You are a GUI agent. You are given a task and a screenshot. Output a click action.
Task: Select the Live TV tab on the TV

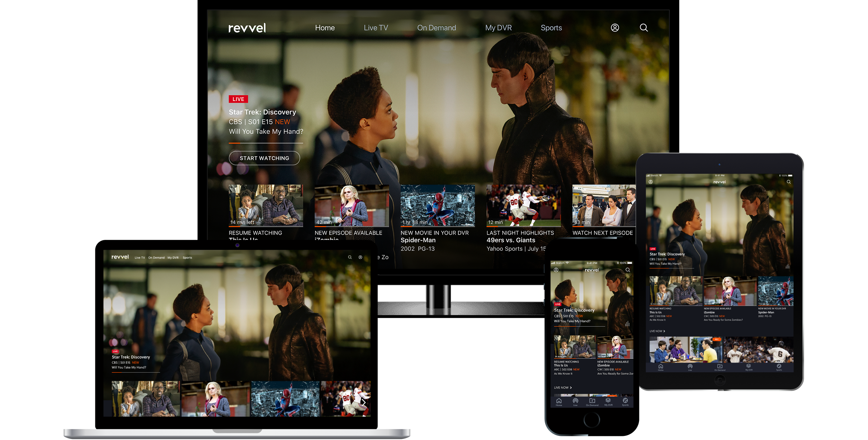coord(376,28)
